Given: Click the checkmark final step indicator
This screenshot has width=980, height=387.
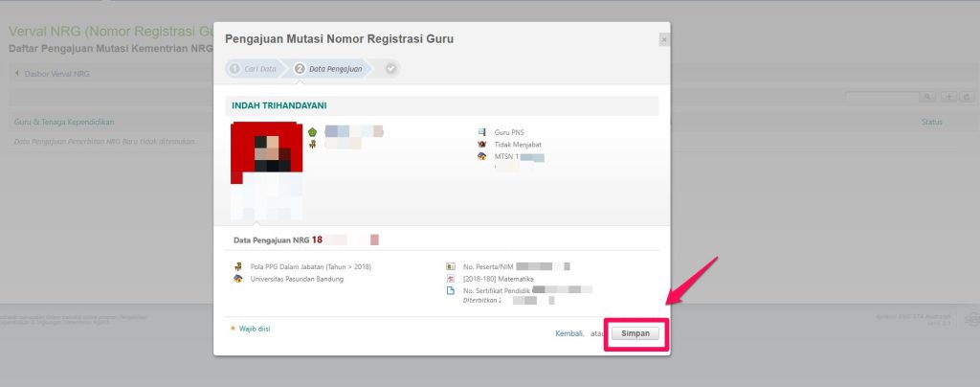Looking at the screenshot, I should coord(390,69).
